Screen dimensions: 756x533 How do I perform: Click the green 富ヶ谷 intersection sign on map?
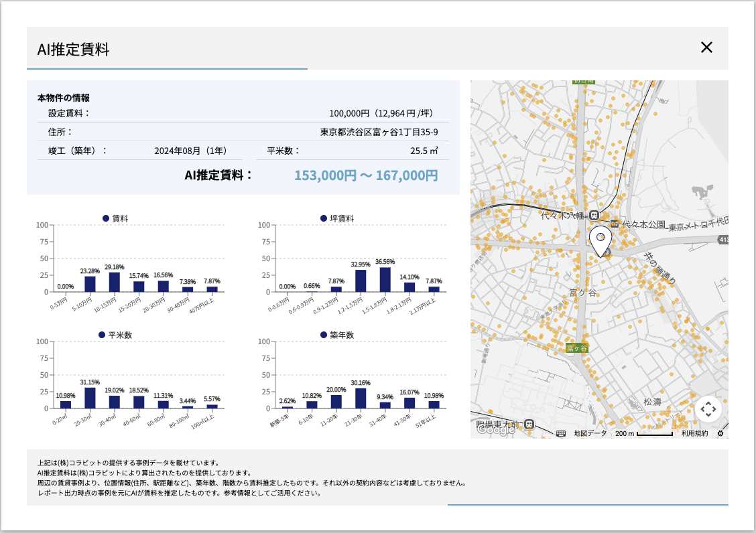[576, 348]
